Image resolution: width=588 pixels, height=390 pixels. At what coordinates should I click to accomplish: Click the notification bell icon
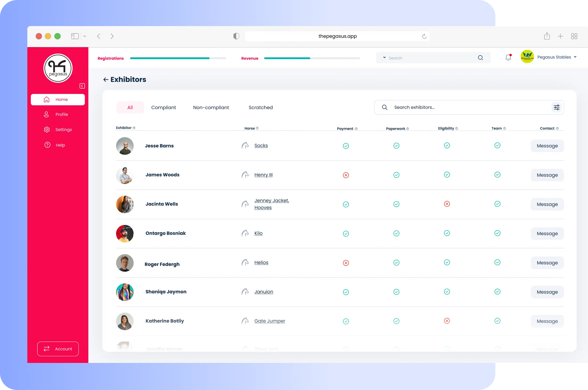[508, 58]
